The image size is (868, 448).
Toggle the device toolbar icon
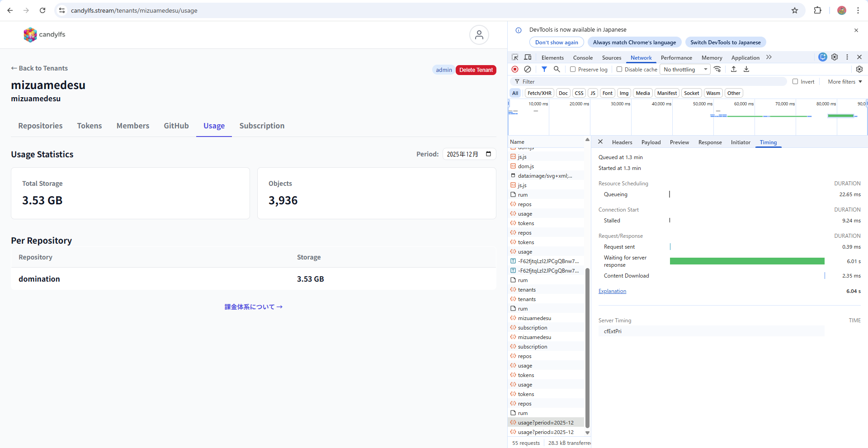click(x=528, y=57)
